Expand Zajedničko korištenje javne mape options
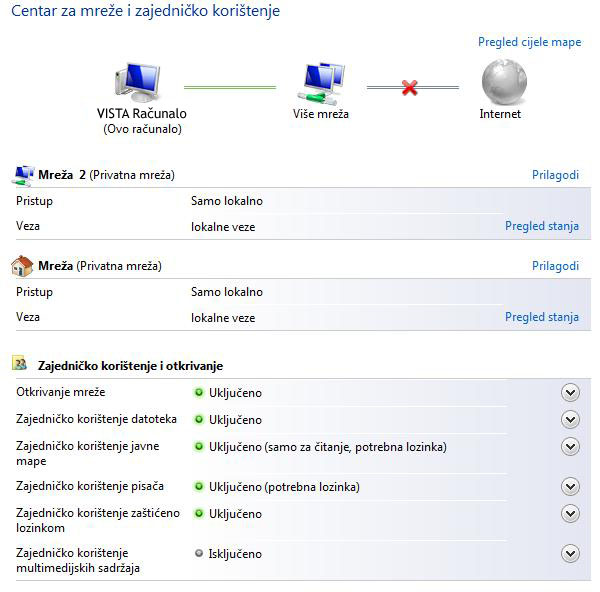The image size is (600, 592). click(x=570, y=446)
